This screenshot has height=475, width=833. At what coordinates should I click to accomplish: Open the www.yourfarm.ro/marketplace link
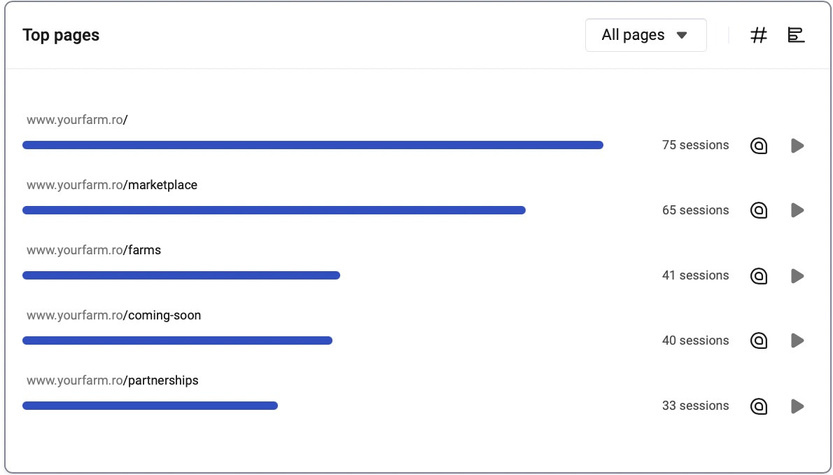pos(112,185)
